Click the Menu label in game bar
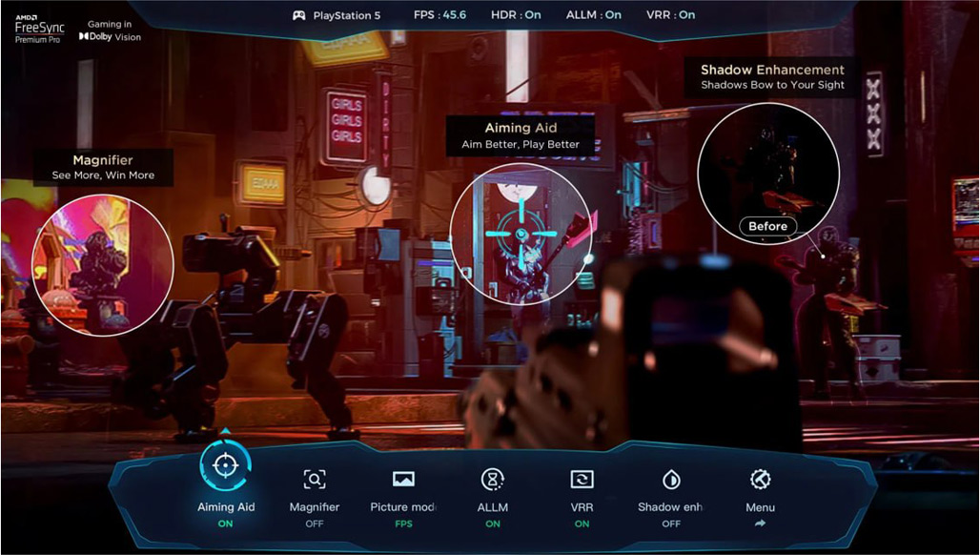980x555 pixels. [x=760, y=507]
